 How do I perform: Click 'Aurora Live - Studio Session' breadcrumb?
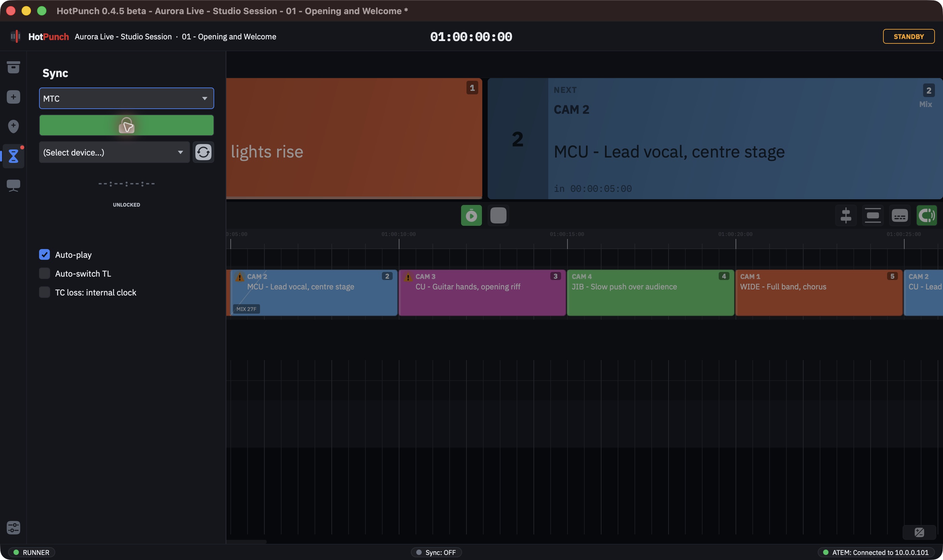123,37
